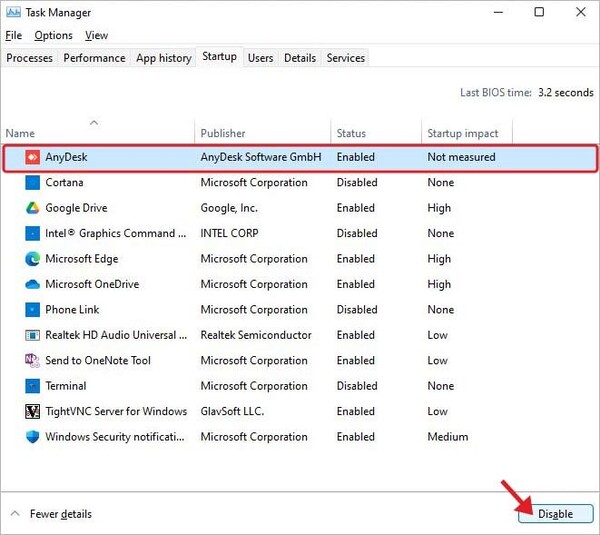The width and height of the screenshot is (600, 535).
Task: Click the Disable button
Action: (556, 514)
